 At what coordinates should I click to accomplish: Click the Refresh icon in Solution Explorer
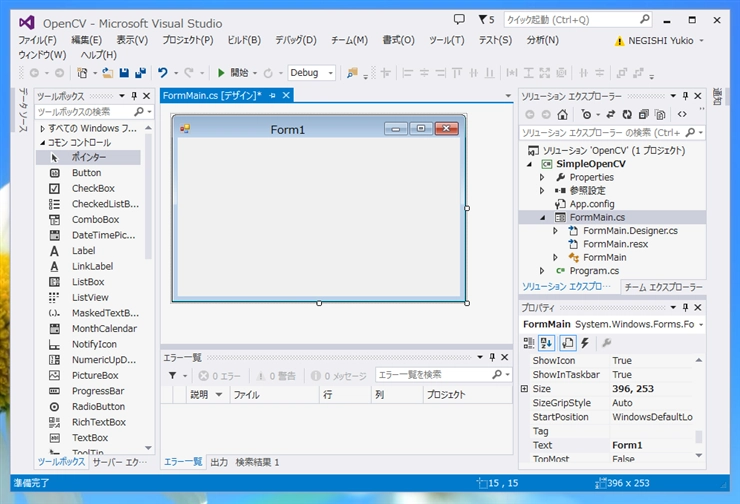coord(627,114)
